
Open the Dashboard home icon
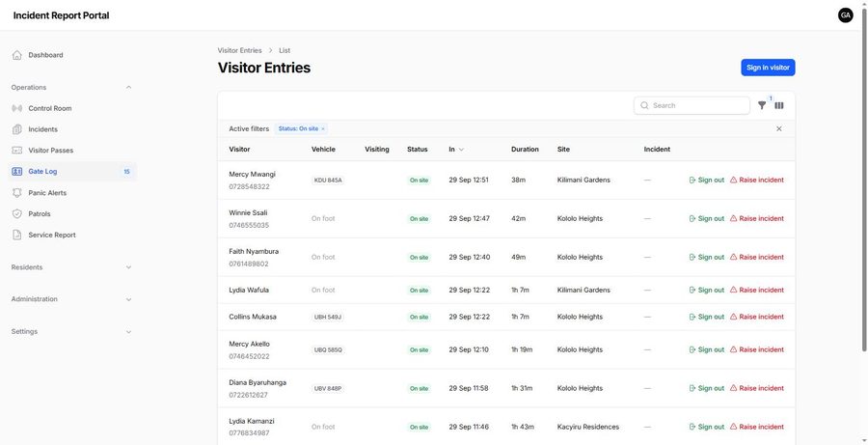pyautogui.click(x=17, y=55)
